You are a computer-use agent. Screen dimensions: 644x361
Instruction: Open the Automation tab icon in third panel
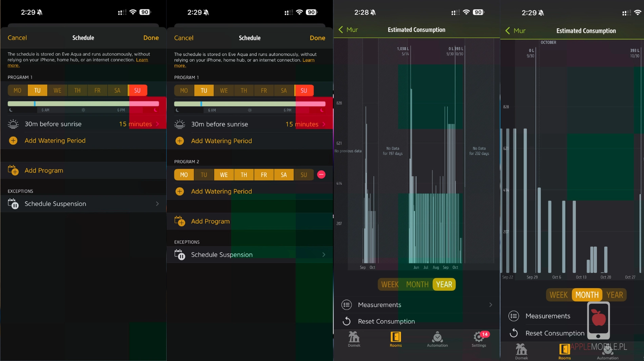click(x=437, y=337)
